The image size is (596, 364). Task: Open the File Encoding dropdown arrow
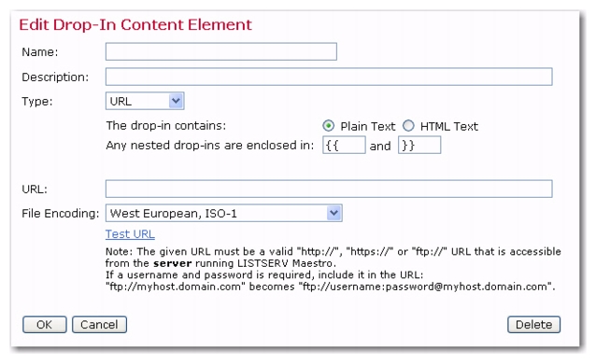333,213
